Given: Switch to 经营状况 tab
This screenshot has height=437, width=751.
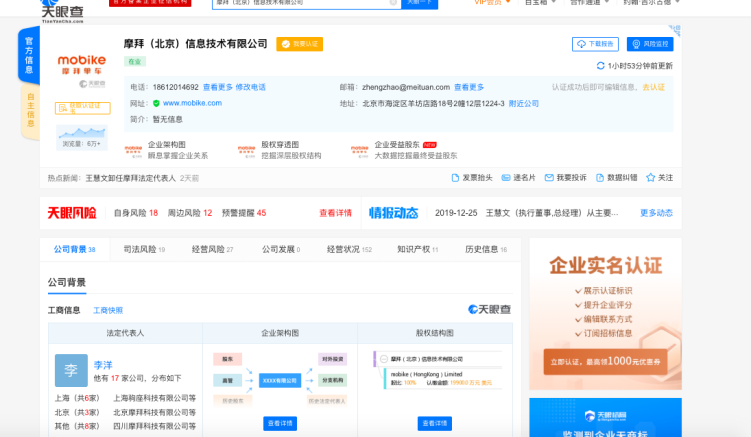Looking at the screenshot, I should tap(349, 249).
